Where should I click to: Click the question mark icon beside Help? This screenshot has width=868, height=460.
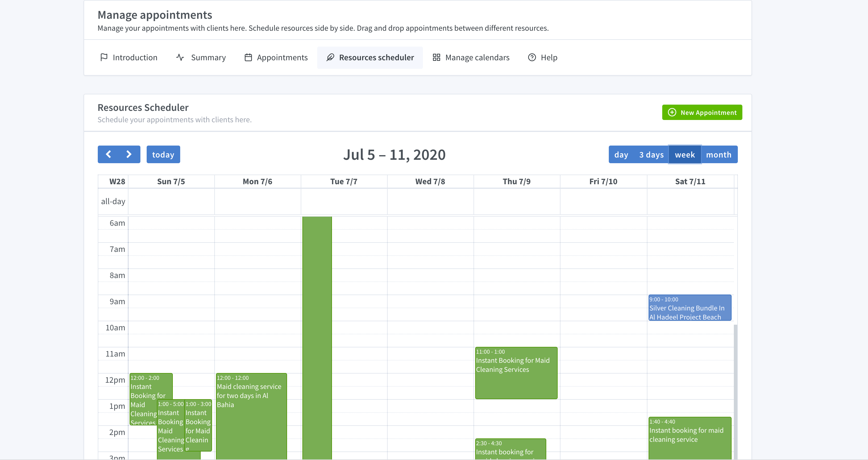(532, 57)
